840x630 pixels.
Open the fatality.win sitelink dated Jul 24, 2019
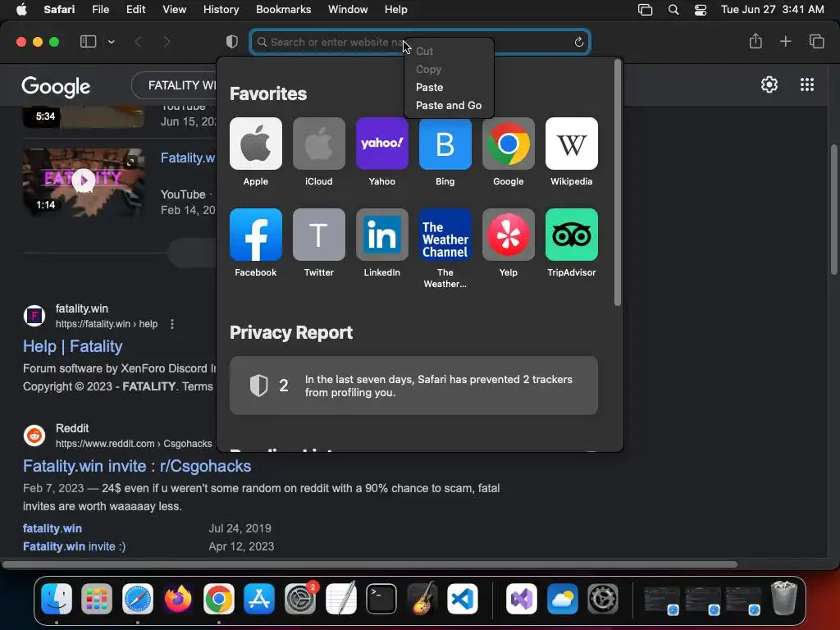52,528
